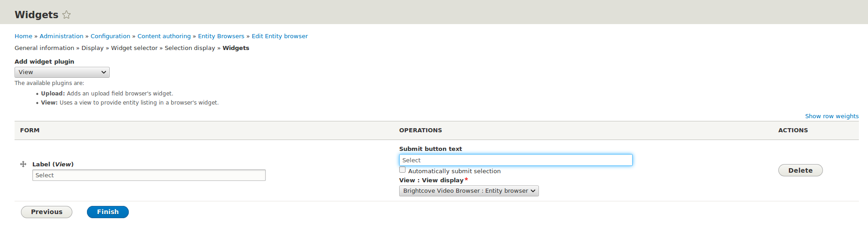The height and width of the screenshot is (225, 868).
Task: Click Edit Entity browser breadcrumb
Action: [x=279, y=36]
